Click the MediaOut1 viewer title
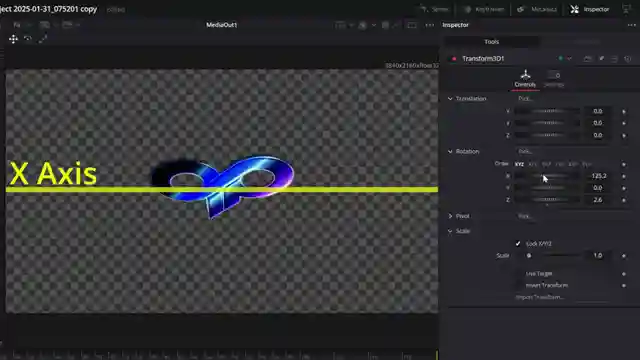The height and width of the screenshot is (360, 640). (222, 25)
